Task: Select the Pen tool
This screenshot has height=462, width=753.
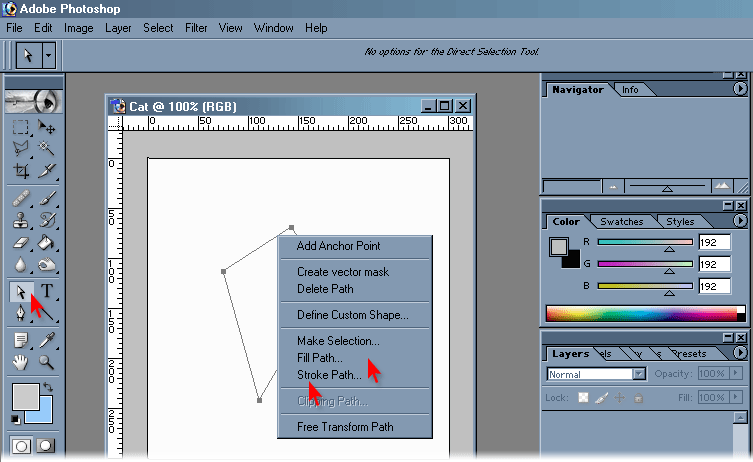Action: click(21, 313)
